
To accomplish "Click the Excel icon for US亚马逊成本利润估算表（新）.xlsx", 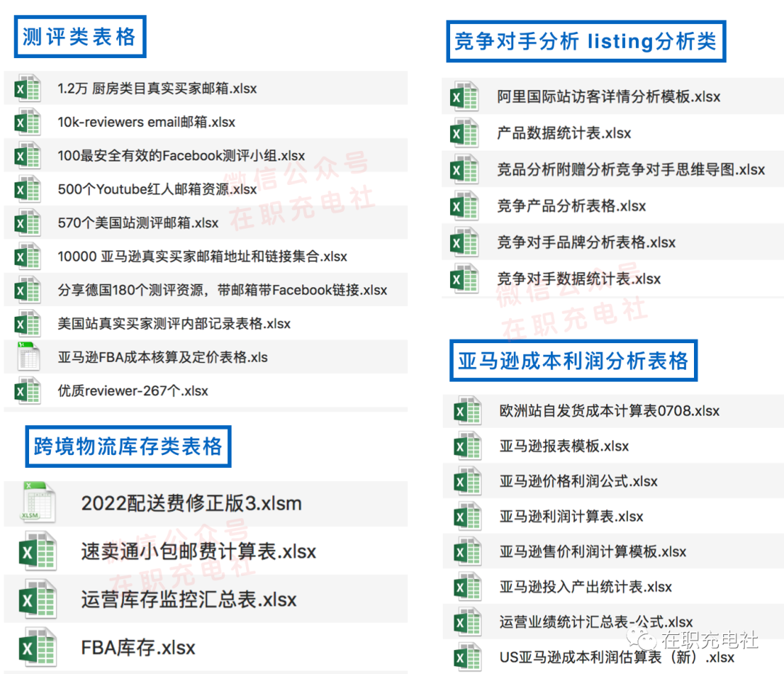I will click(x=467, y=657).
